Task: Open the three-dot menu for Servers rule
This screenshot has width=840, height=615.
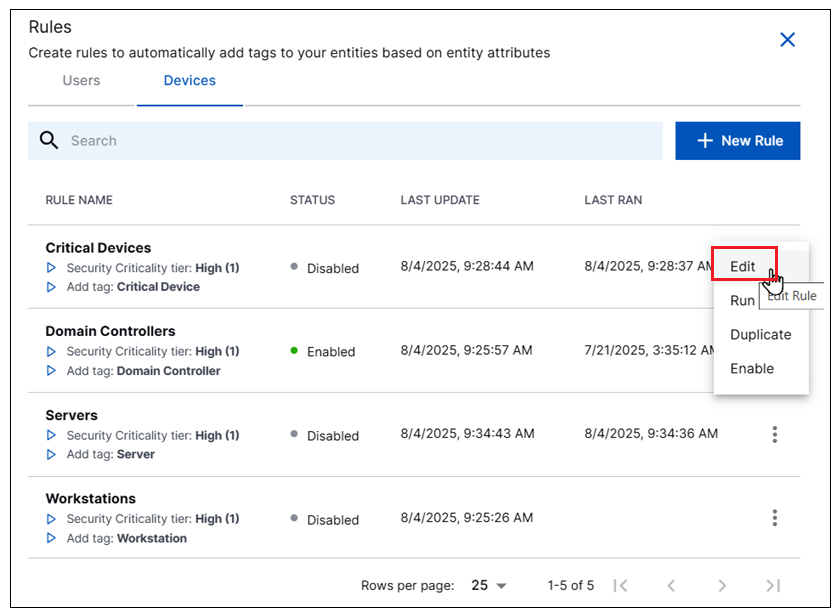Action: coord(774,434)
